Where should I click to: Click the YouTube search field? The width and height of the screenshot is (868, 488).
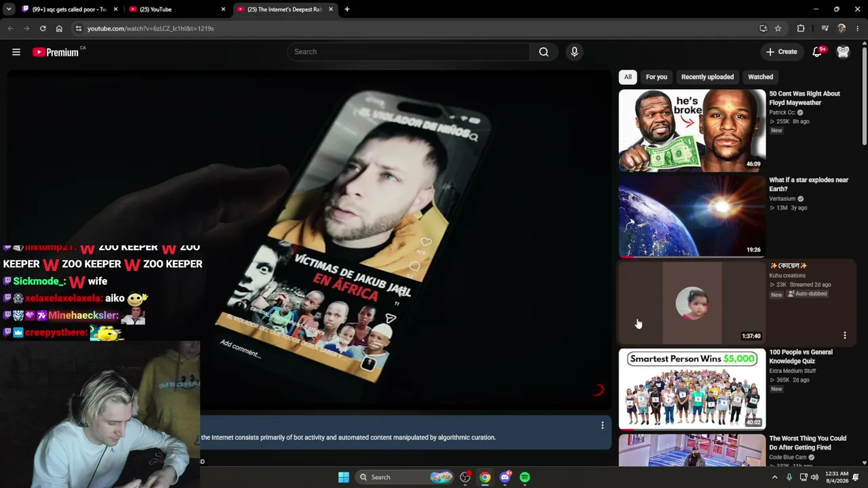(408, 52)
